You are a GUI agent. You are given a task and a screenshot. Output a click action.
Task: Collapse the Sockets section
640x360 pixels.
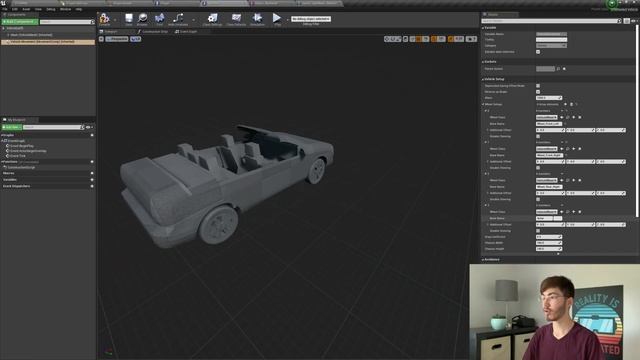point(483,62)
